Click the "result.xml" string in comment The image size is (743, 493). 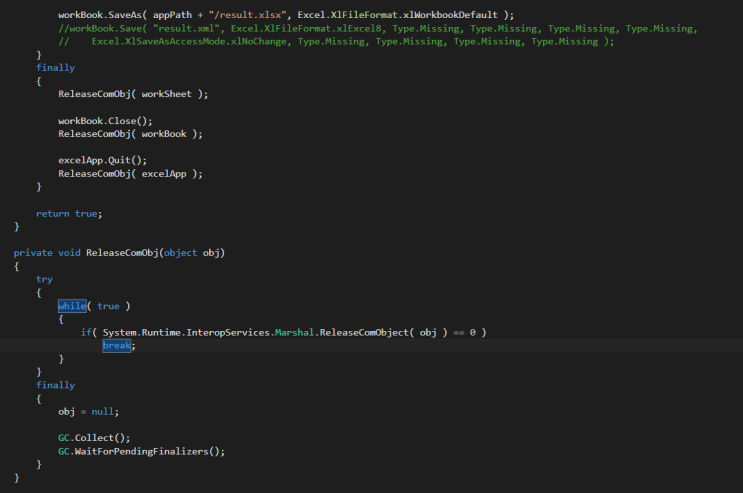click(186, 28)
